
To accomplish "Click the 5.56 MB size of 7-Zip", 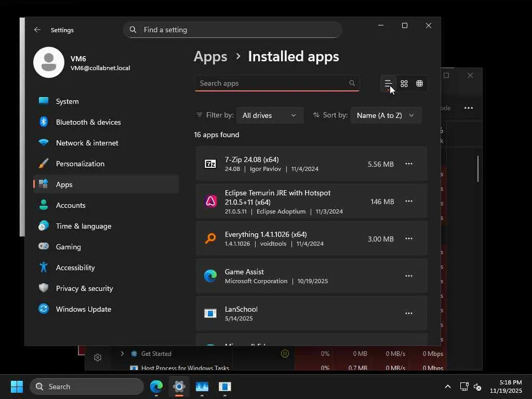I will (x=381, y=164).
